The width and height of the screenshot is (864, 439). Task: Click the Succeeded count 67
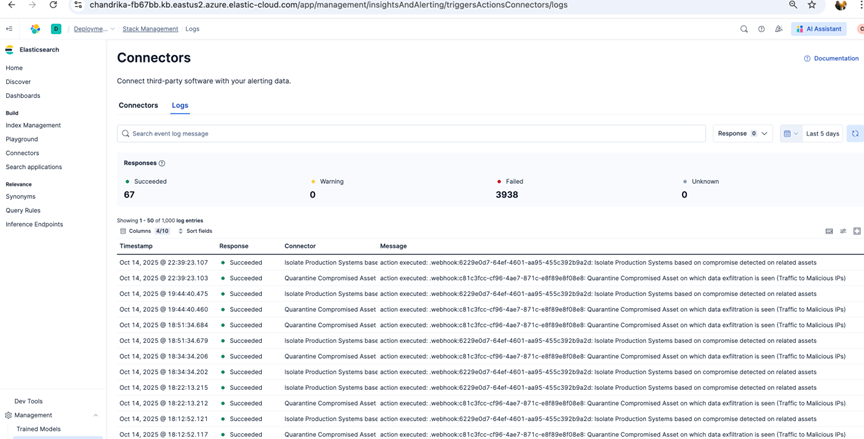click(129, 195)
